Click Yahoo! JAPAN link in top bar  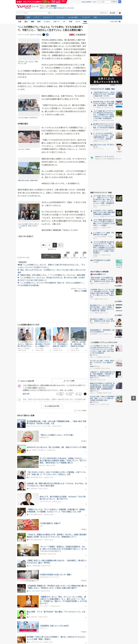(86, 2)
